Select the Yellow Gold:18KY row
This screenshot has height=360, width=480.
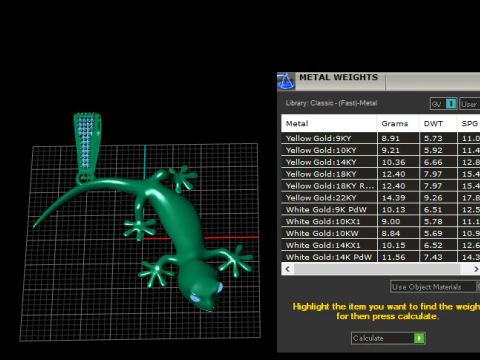click(381, 174)
